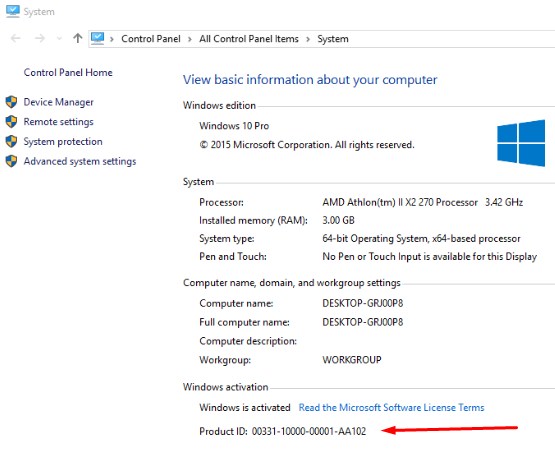Go up one level with Up arrow
The height and width of the screenshot is (472, 555).
click(78, 38)
